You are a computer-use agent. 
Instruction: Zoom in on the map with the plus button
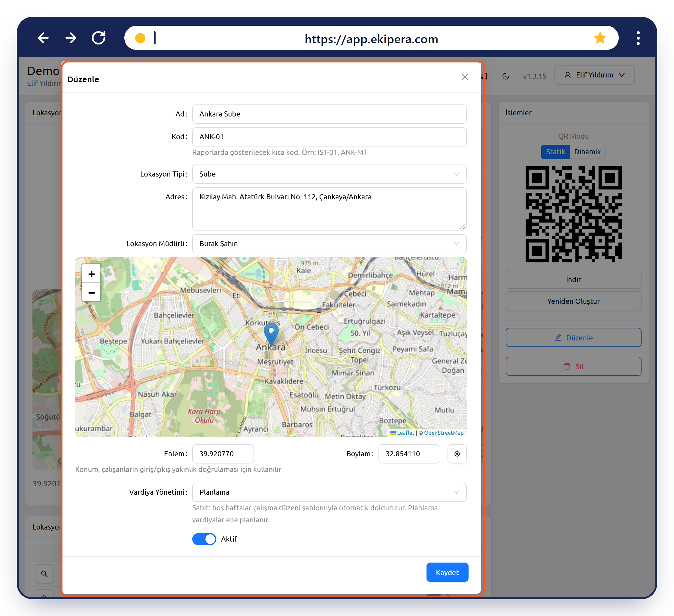91,274
